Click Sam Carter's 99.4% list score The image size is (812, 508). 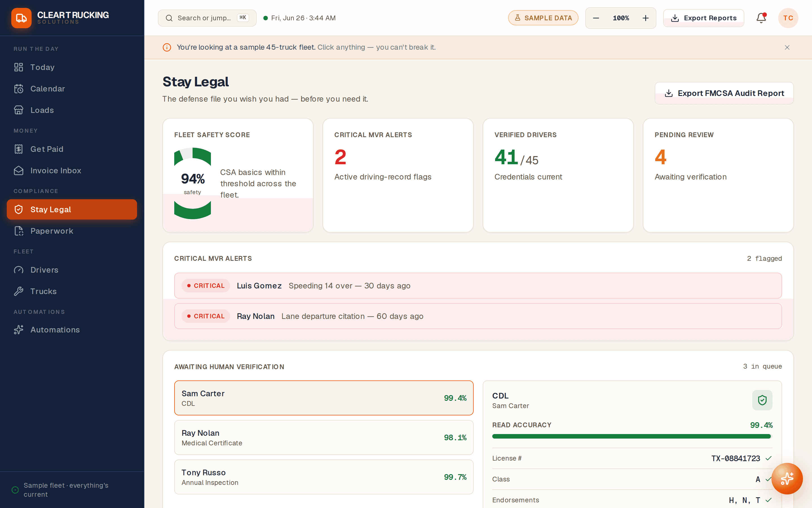(455, 398)
